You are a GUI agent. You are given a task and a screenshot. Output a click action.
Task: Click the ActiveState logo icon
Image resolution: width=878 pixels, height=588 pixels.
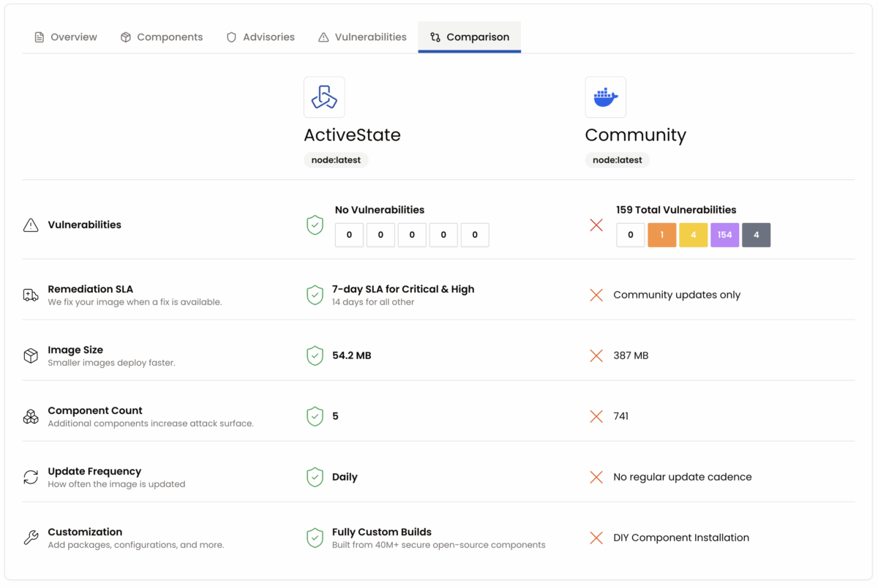click(324, 97)
